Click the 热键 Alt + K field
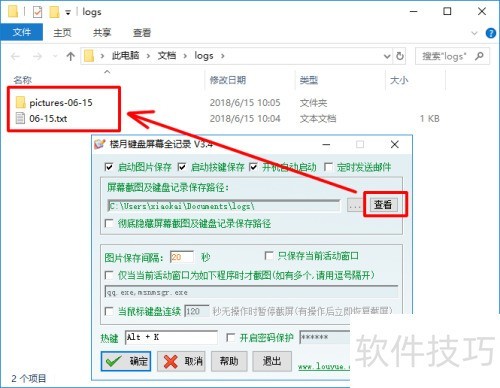Image resolution: width=500 pixels, height=388 pixels. tap(171, 337)
